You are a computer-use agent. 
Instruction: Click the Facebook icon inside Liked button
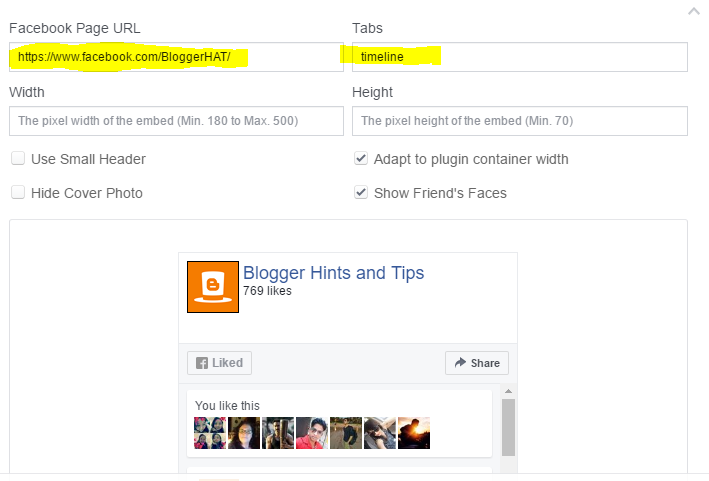point(202,363)
